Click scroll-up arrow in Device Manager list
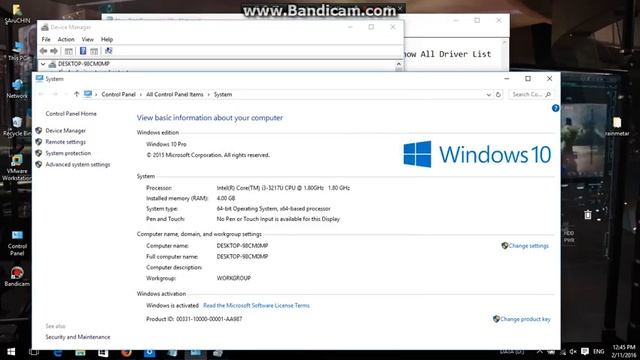This screenshot has width=640, height=360. (398, 64)
